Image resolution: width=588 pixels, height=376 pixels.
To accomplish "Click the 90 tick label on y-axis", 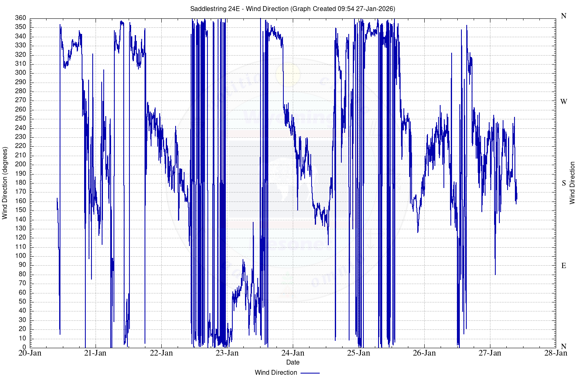I will pos(22,265).
